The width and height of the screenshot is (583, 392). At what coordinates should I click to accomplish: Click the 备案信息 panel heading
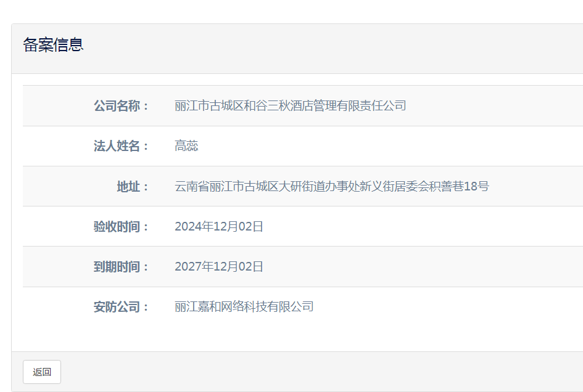[x=53, y=45]
